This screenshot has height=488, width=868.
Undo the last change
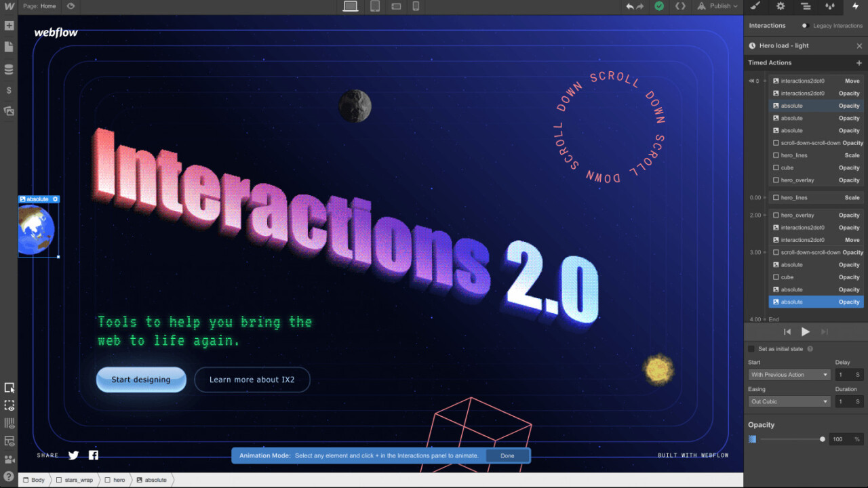[630, 6]
